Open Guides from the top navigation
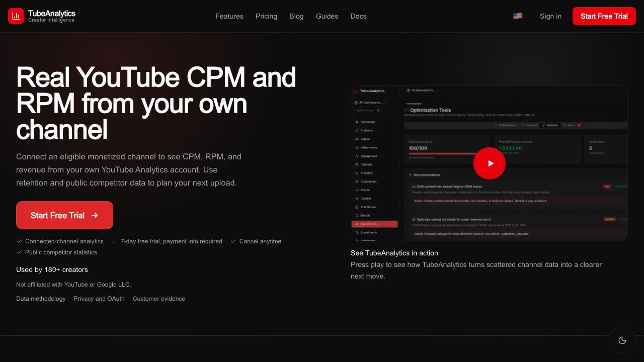The height and width of the screenshot is (362, 644). (327, 16)
